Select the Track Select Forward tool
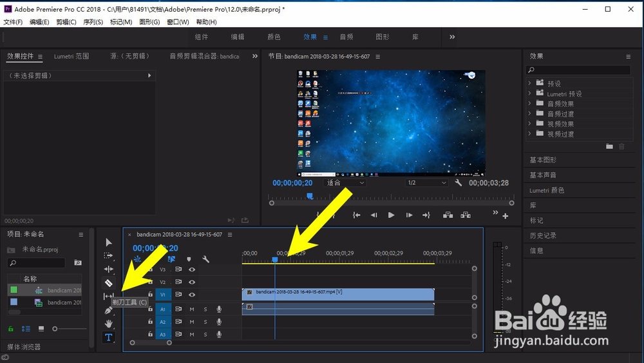Screen dimensions: 644x363 coord(108,256)
